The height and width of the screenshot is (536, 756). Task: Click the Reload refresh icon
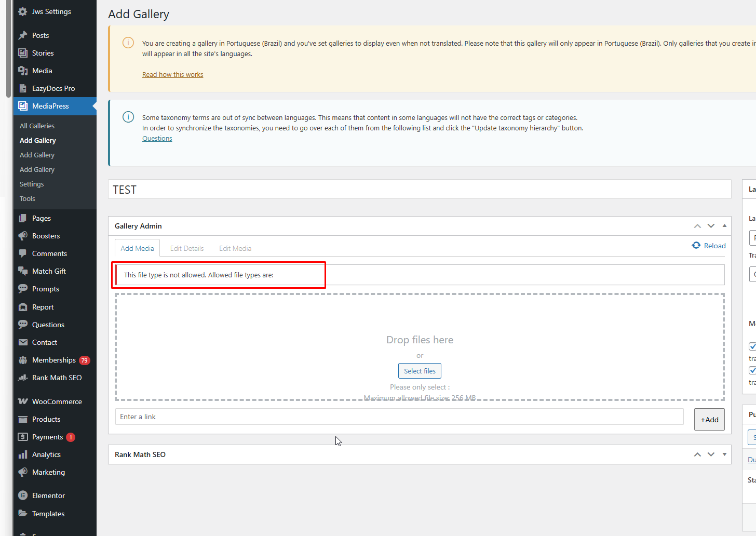pos(696,246)
